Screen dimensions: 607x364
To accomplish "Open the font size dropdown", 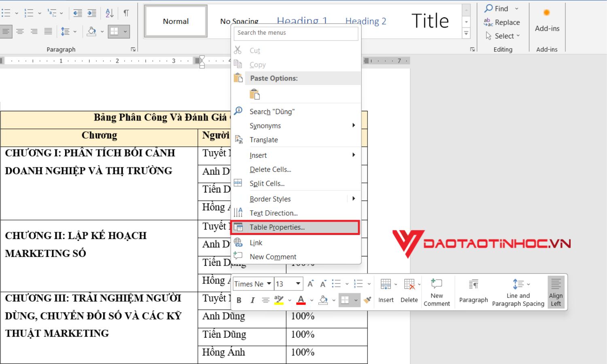I will point(297,284).
